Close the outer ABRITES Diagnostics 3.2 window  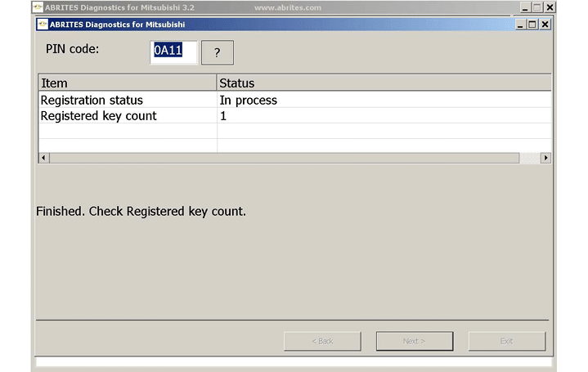(550, 7)
